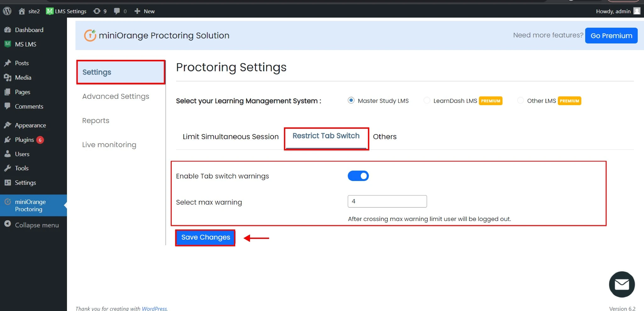The width and height of the screenshot is (644, 311).
Task: Click the miniOrange logo in header
Action: pyautogui.click(x=90, y=35)
